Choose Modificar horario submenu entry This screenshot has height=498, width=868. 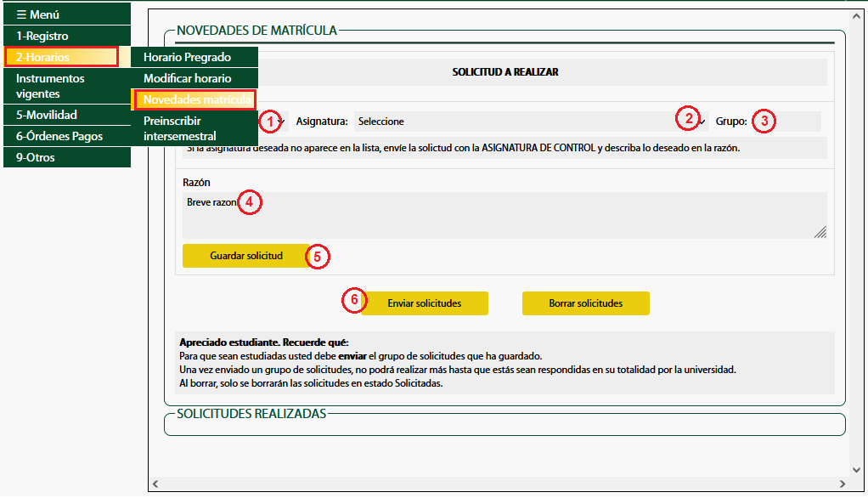tap(194, 78)
